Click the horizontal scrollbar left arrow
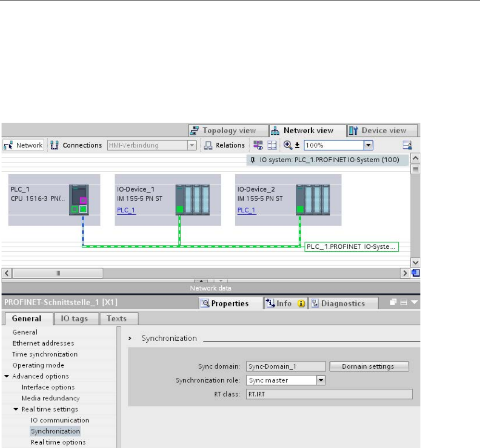 coord(7,273)
